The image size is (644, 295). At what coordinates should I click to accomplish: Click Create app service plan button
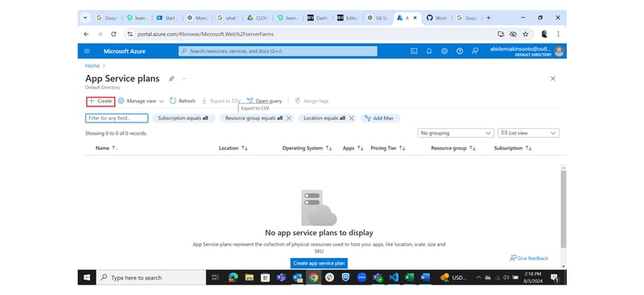pos(319,263)
